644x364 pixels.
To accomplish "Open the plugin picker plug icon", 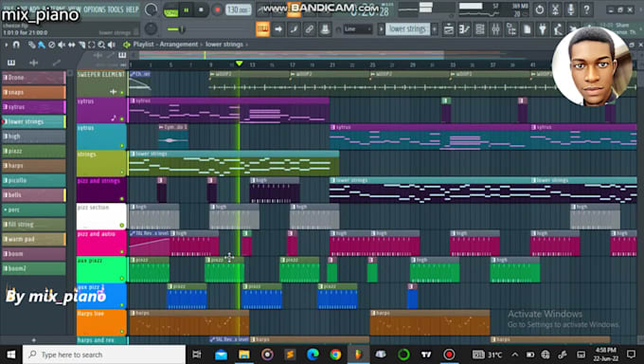I will coord(543,29).
